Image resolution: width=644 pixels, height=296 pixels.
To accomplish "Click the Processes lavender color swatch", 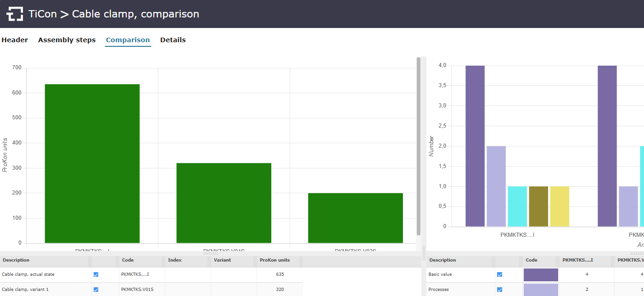I will (x=541, y=290).
